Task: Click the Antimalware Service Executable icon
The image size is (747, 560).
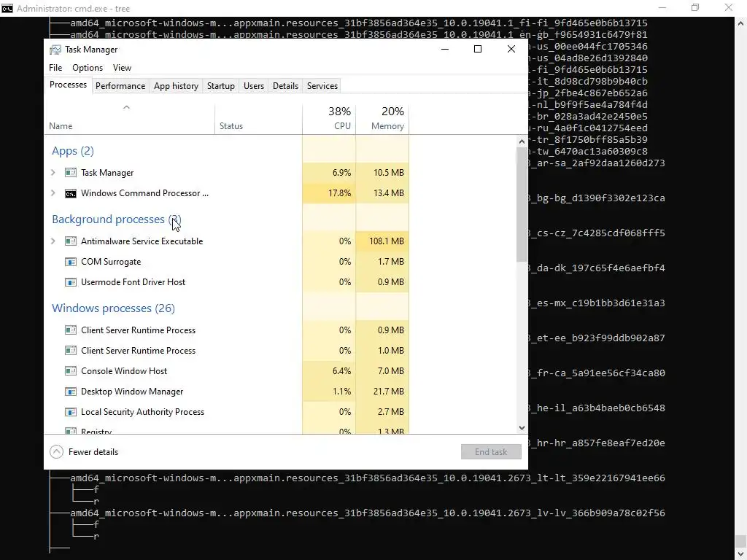Action: (x=71, y=241)
